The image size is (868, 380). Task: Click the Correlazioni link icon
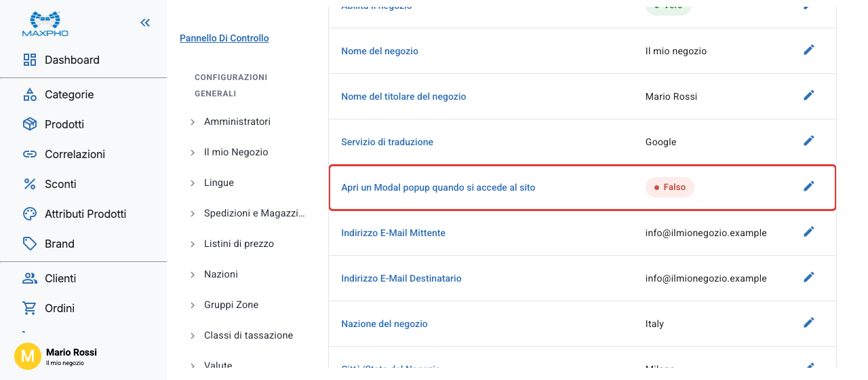coord(30,154)
